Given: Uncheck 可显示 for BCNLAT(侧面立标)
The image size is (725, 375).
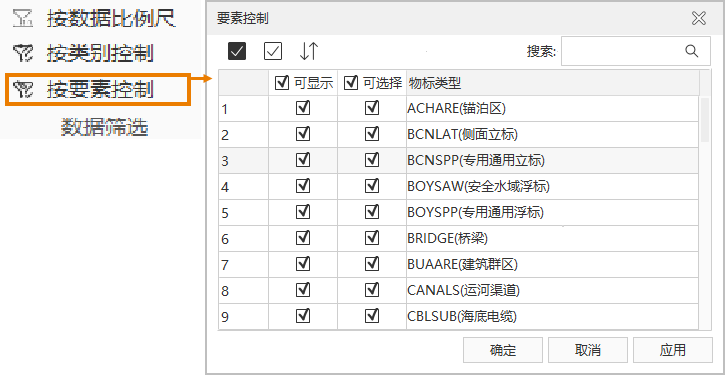Looking at the screenshot, I should (303, 134).
